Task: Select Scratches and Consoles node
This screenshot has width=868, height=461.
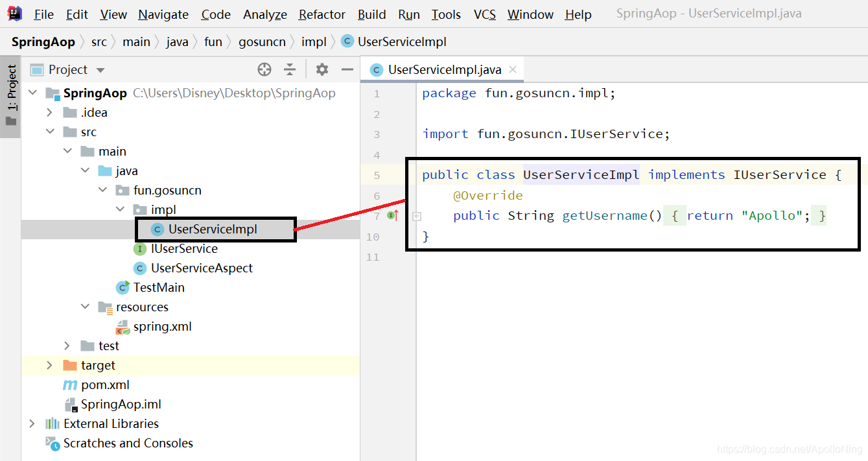Action: pyautogui.click(x=128, y=443)
